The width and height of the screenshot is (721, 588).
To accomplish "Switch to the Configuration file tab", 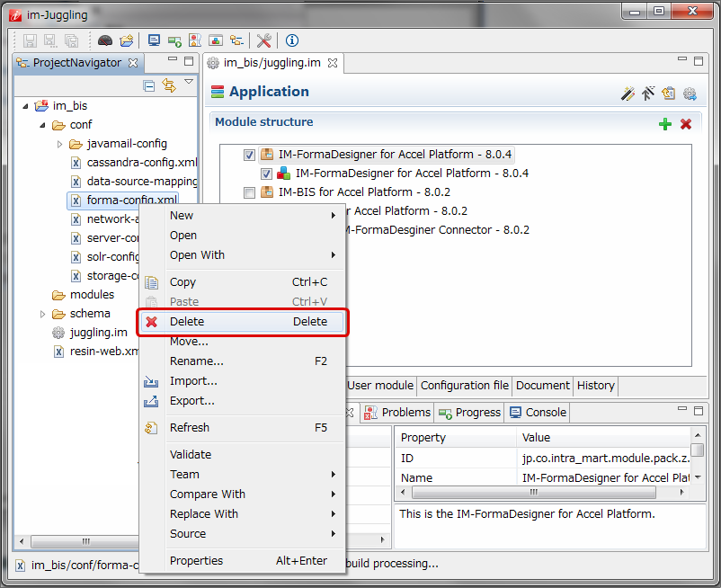I will pyautogui.click(x=465, y=386).
